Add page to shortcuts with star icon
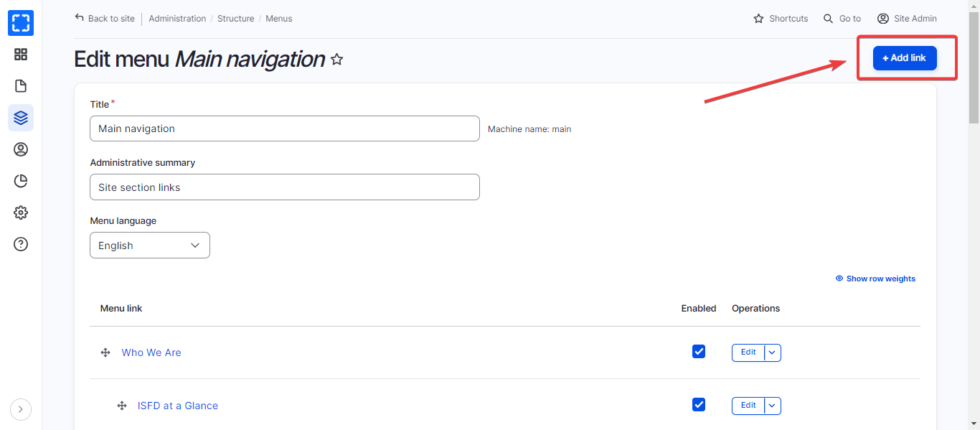Image resolution: width=980 pixels, height=430 pixels. coord(337,60)
